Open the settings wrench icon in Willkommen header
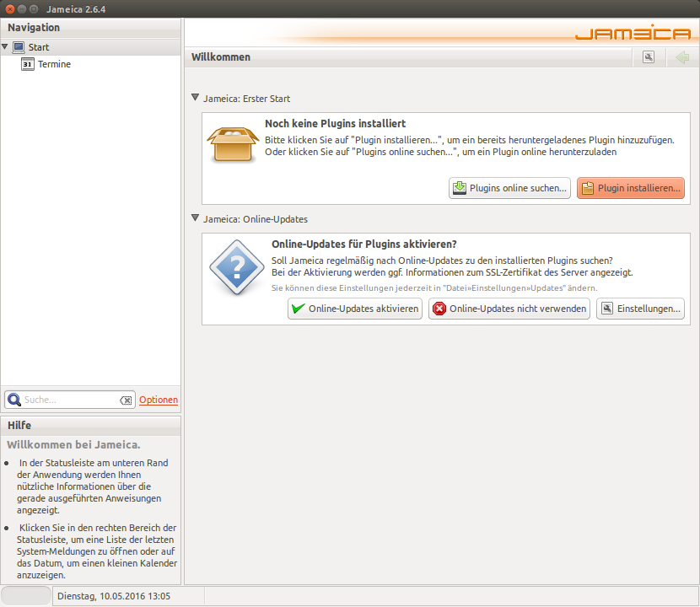Screen dimensions: 700x607 [649, 57]
